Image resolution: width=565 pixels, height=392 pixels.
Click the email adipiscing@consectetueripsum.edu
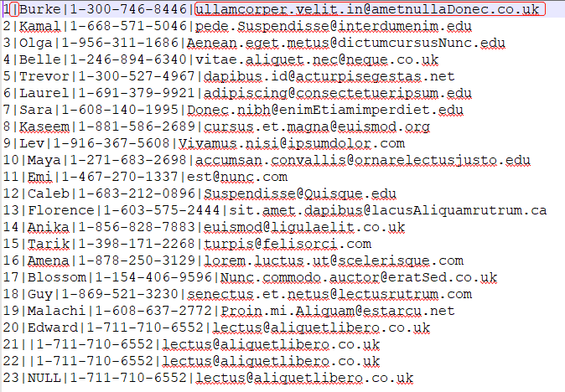(x=338, y=93)
